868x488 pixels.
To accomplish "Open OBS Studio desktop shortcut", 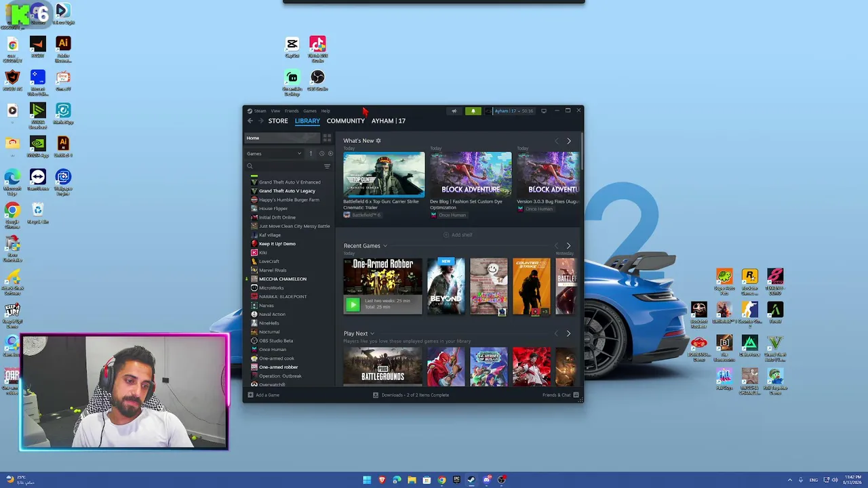I will (317, 81).
